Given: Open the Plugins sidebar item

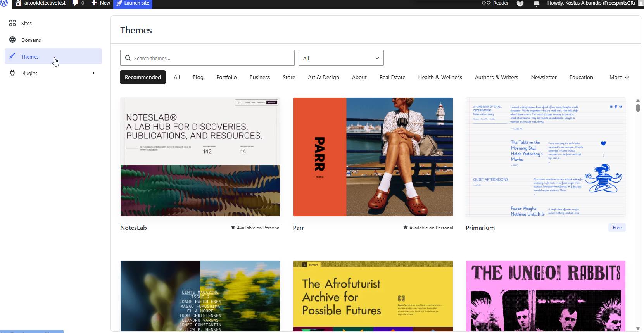Looking at the screenshot, I should [x=53, y=73].
